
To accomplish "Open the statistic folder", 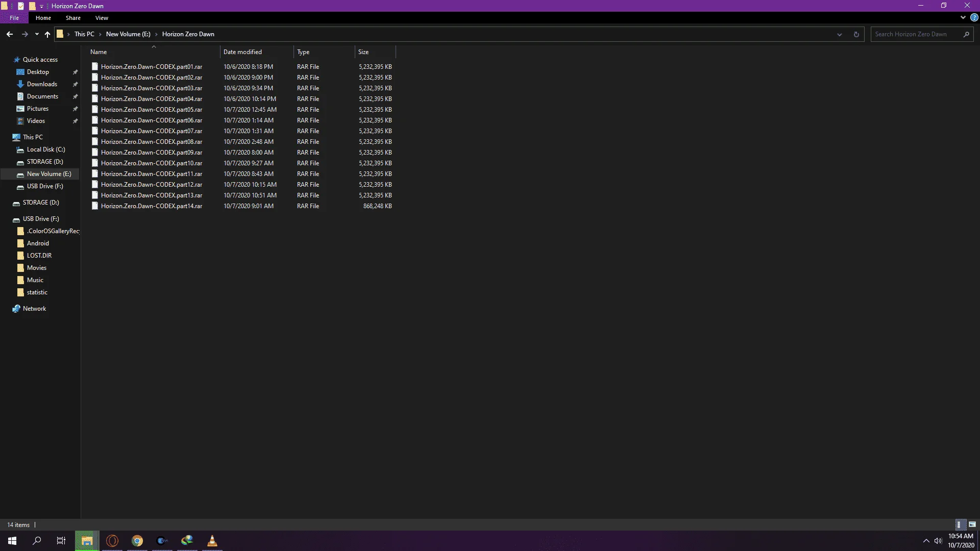I will point(37,292).
